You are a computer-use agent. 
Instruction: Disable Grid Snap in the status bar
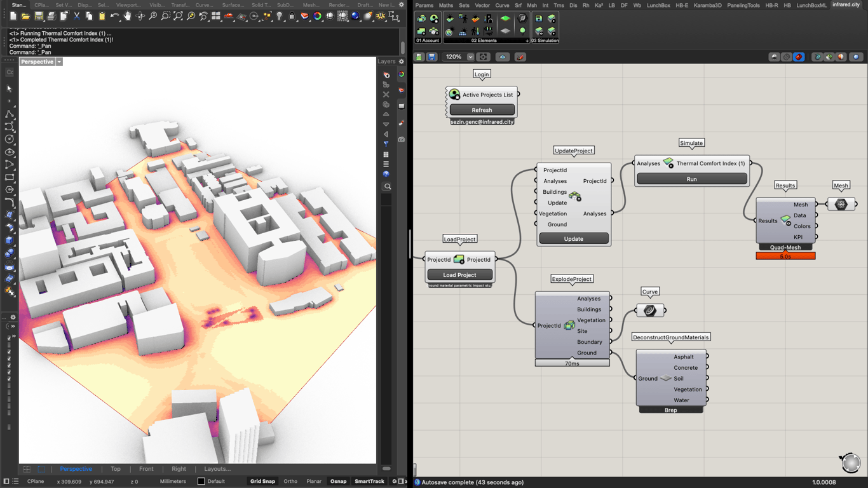pyautogui.click(x=262, y=481)
